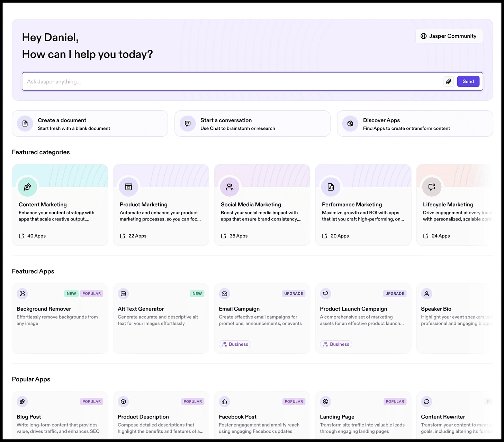Click POPULAR badge on Blog Post card
504x442 pixels.
pyautogui.click(x=92, y=402)
